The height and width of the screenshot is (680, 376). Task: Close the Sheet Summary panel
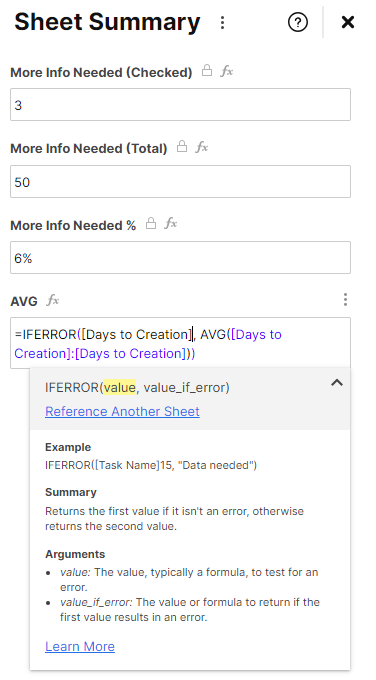coord(348,22)
